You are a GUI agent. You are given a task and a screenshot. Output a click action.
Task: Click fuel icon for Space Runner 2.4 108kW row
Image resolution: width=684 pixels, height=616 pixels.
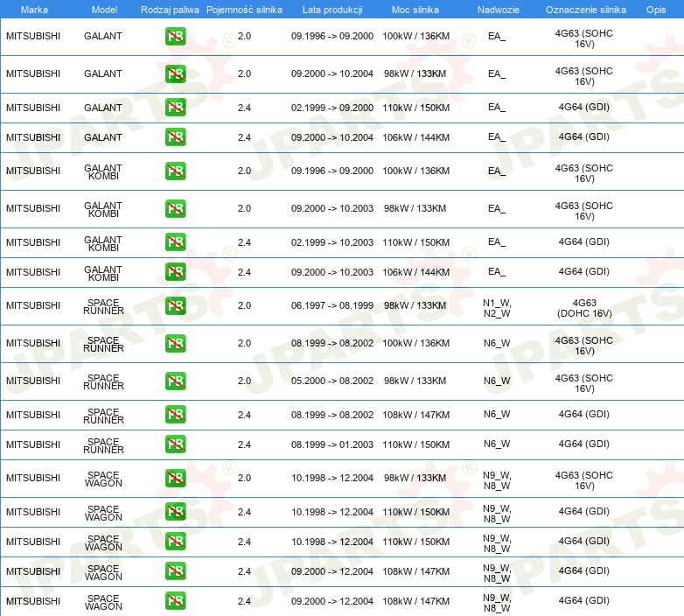[175, 415]
